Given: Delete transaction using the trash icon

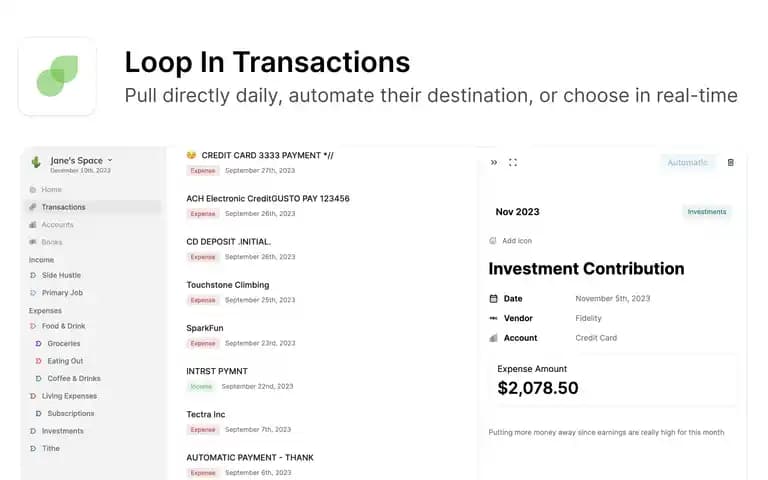Looking at the screenshot, I should [x=730, y=163].
